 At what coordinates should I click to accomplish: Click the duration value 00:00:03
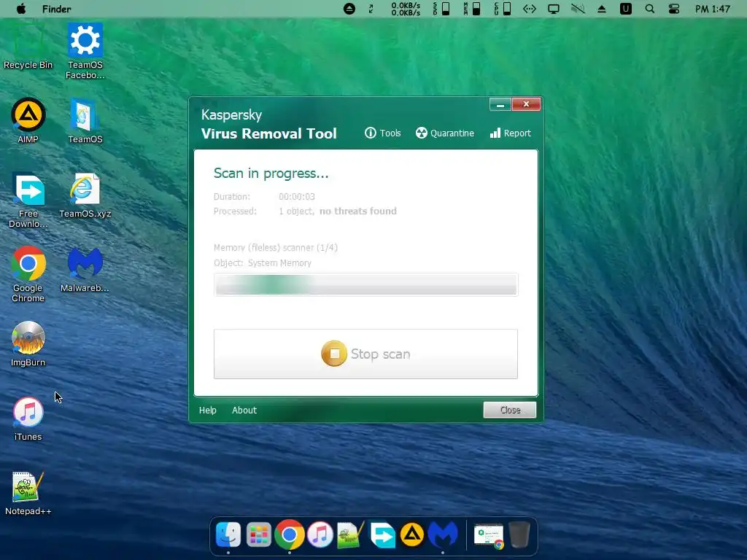[x=297, y=196]
